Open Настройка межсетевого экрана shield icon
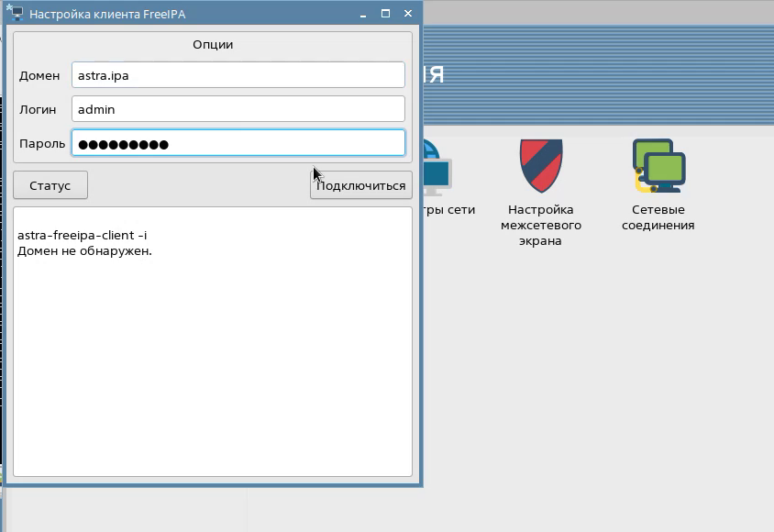The width and height of the screenshot is (774, 532). [541, 165]
